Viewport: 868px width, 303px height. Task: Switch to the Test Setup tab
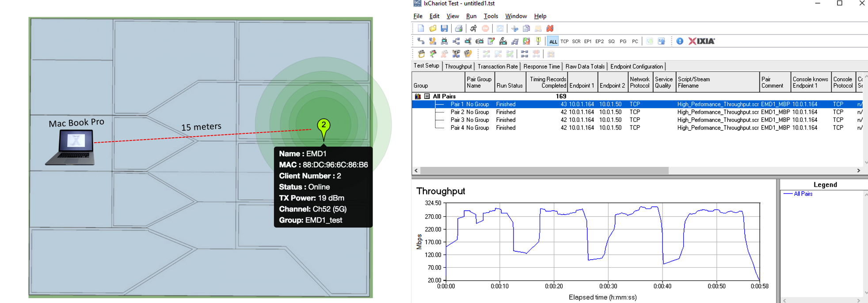(x=426, y=65)
